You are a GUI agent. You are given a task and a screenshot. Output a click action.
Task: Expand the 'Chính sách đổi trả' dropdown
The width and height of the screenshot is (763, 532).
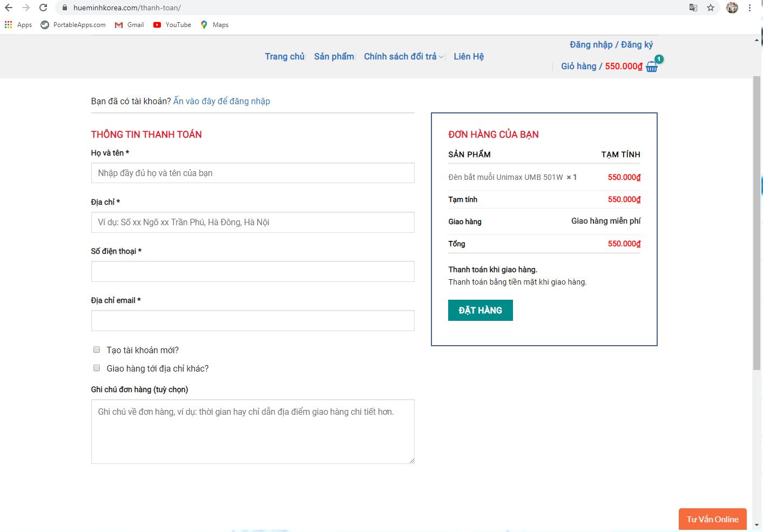[403, 57]
